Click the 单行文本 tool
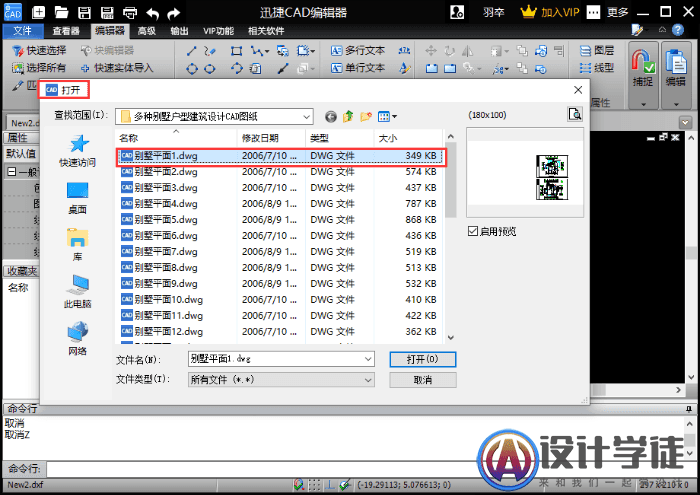700x495 pixels. [358, 68]
